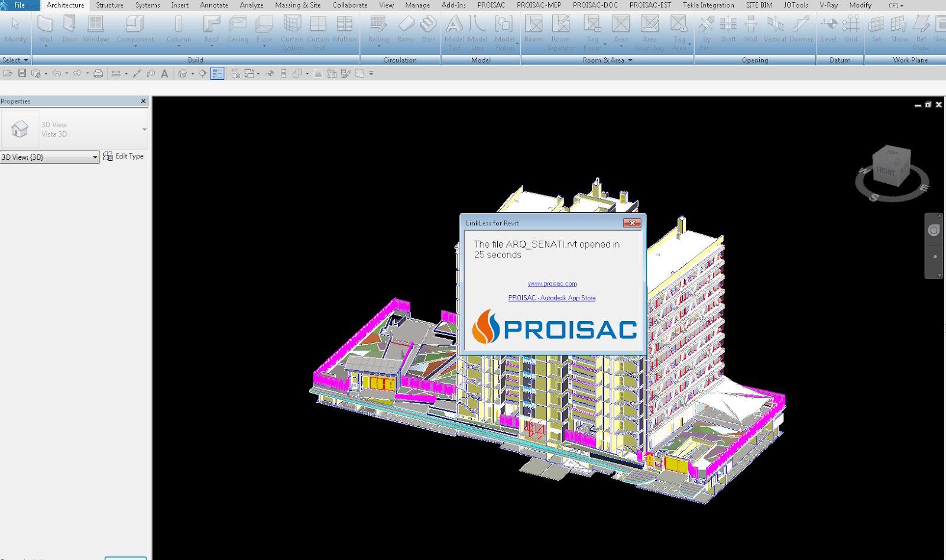Switch to the Massing & Site tab
The image size is (946, 560).
[x=298, y=5]
